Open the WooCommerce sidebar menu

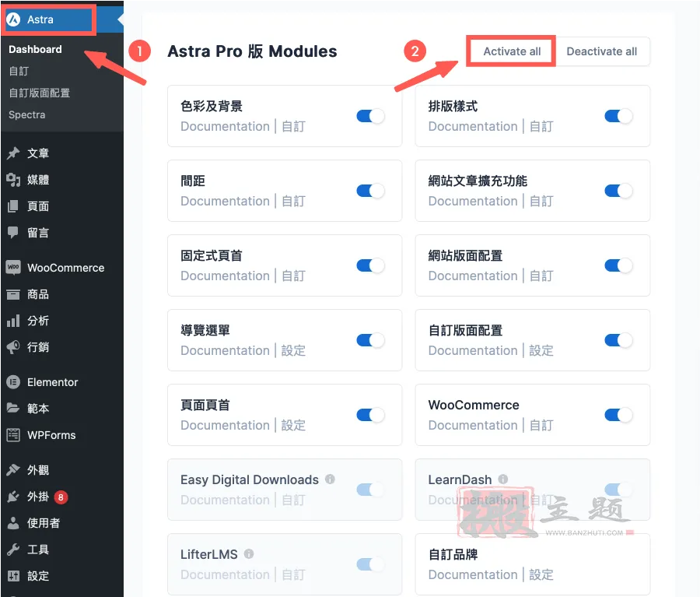(61, 268)
